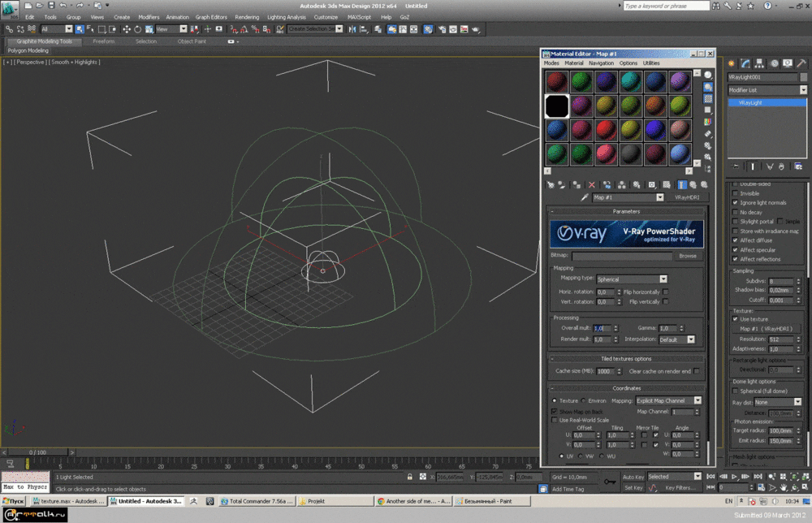
Task: Open a file from quick access toolbar
Action: point(39,6)
